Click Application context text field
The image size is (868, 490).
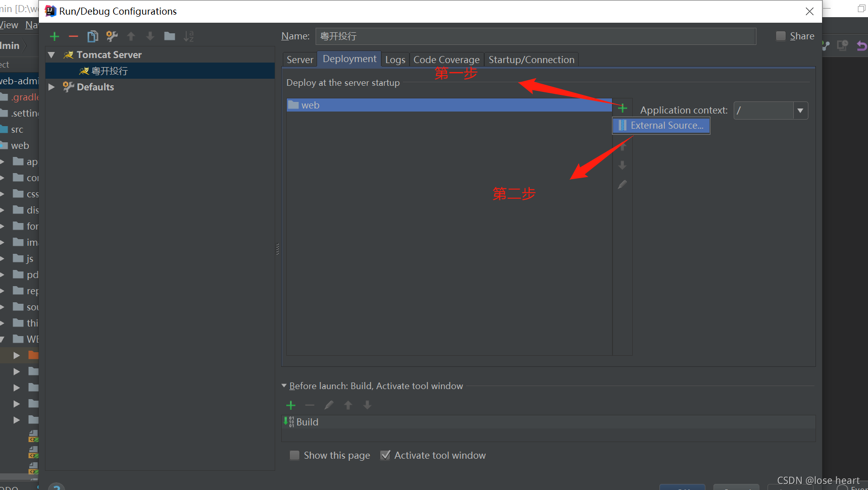(763, 111)
